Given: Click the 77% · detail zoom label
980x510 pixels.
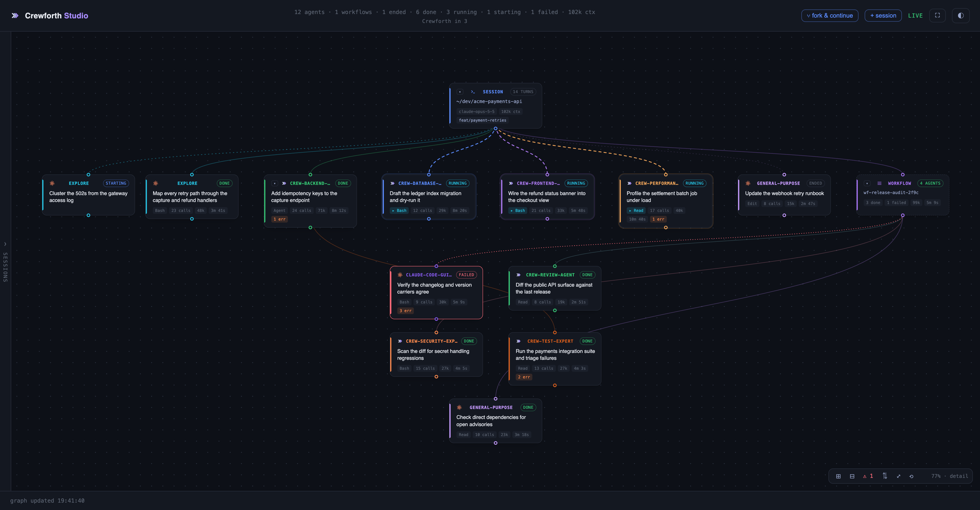Looking at the screenshot, I should 950,476.
